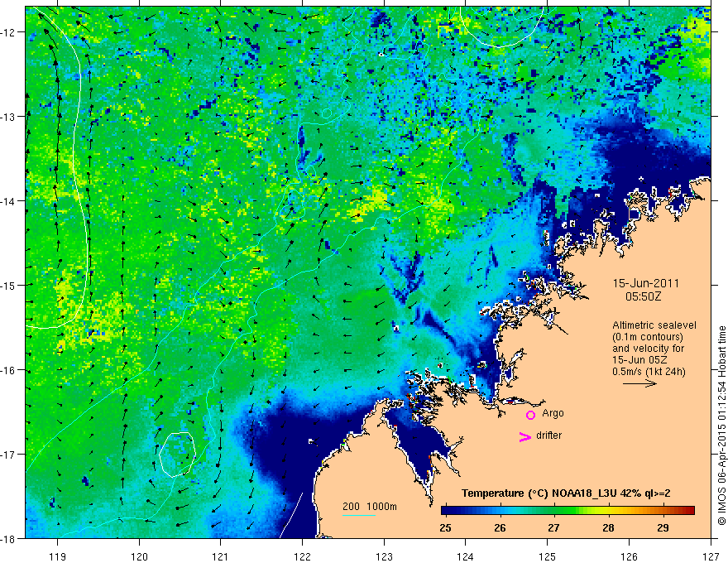Screen dimensions: 728x563
Task: Click longitude axis label 120
Action: pyautogui.click(x=139, y=556)
